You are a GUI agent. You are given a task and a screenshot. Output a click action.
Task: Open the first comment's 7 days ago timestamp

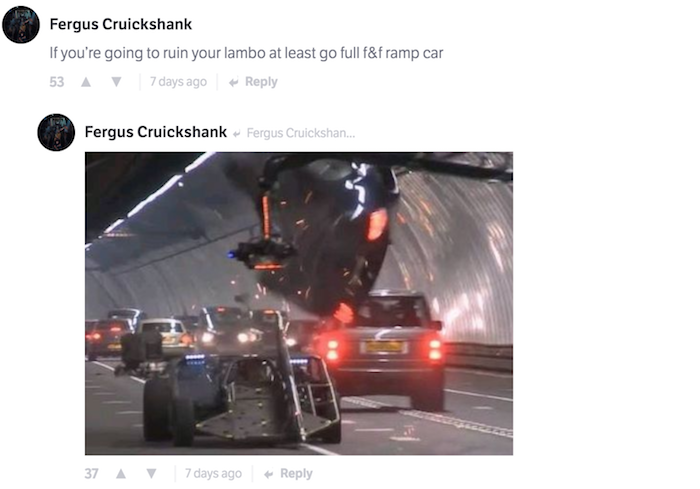coord(178,82)
